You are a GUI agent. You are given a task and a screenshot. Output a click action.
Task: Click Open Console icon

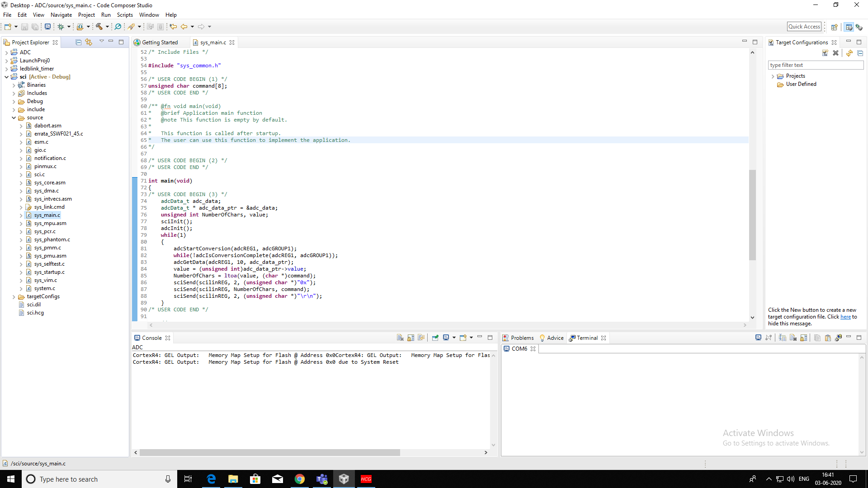(463, 338)
